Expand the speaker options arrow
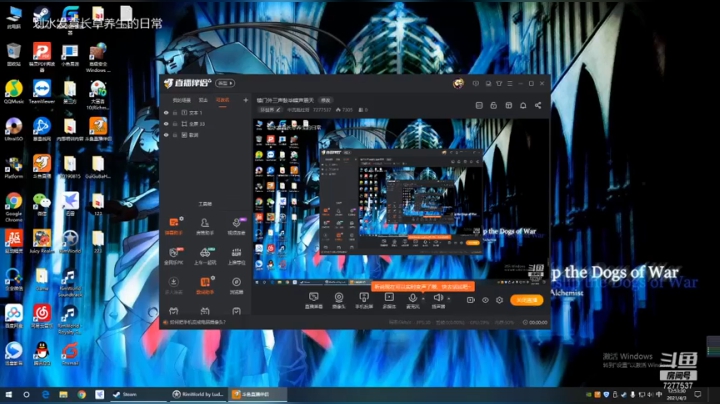The width and height of the screenshot is (720, 404). 449,299
